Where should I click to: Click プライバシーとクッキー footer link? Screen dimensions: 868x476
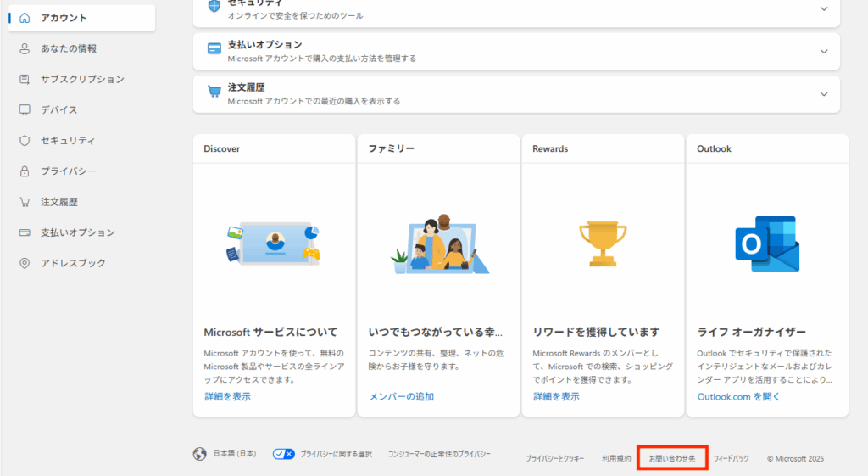coord(554,459)
